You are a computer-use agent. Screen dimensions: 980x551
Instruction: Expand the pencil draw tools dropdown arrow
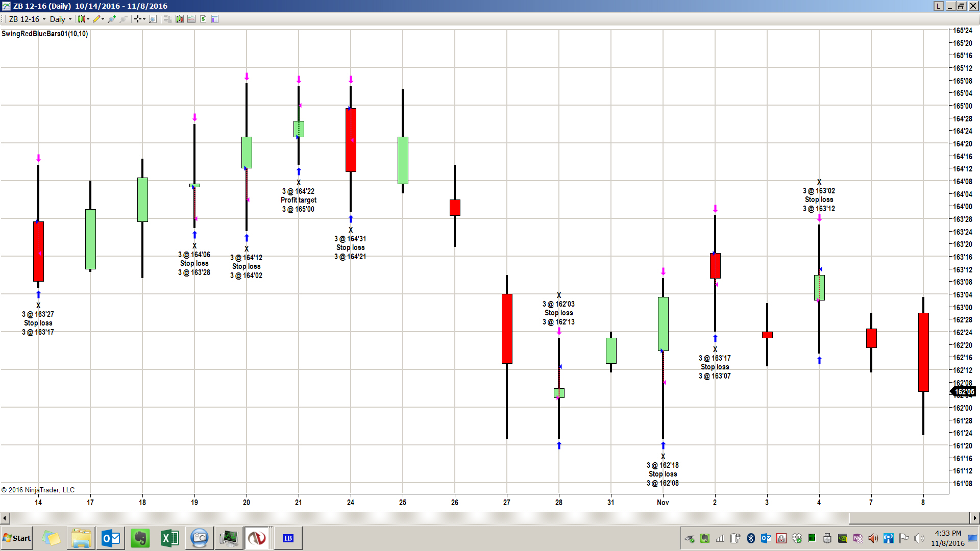tap(103, 19)
